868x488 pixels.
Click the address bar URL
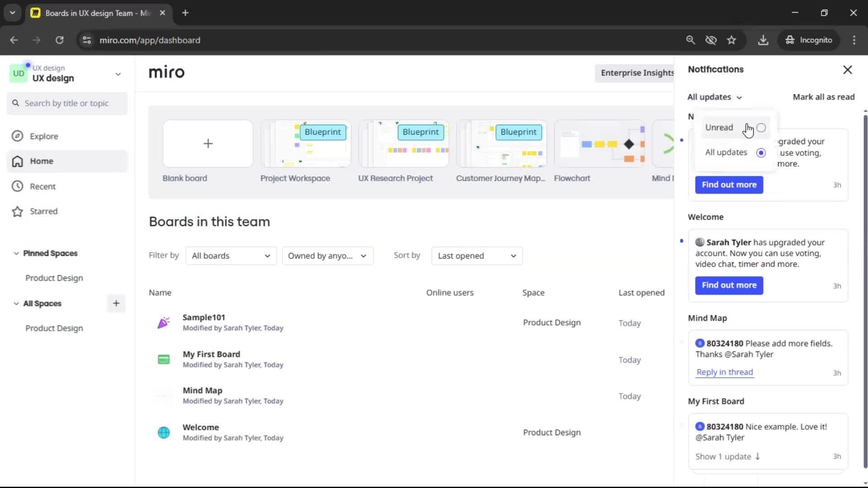point(150,40)
